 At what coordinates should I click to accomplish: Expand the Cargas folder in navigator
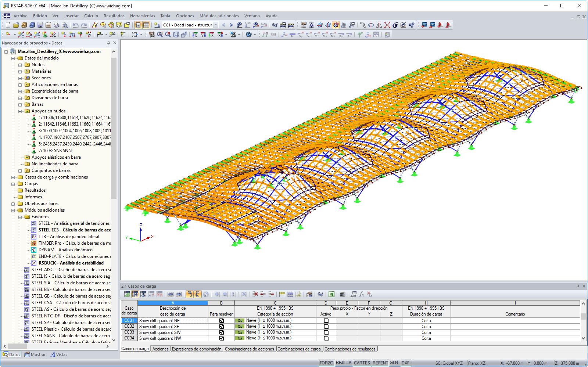13,184
